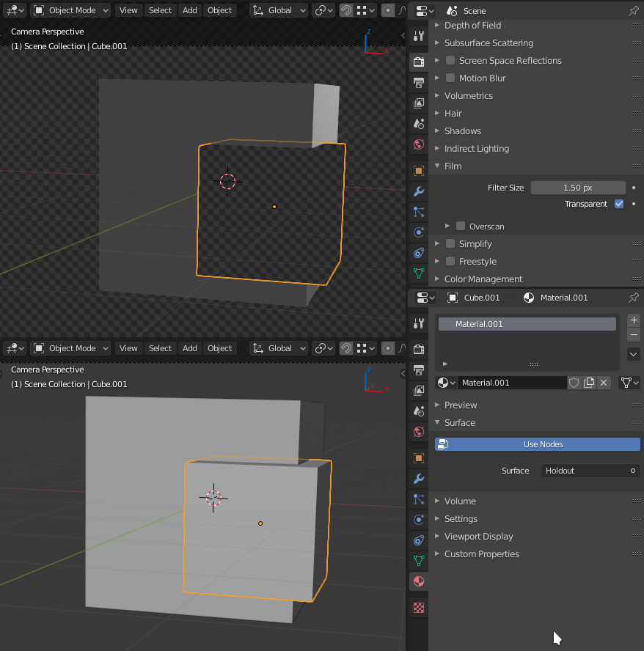Click the Use Nodes button
This screenshot has height=651, width=644.
(x=537, y=444)
